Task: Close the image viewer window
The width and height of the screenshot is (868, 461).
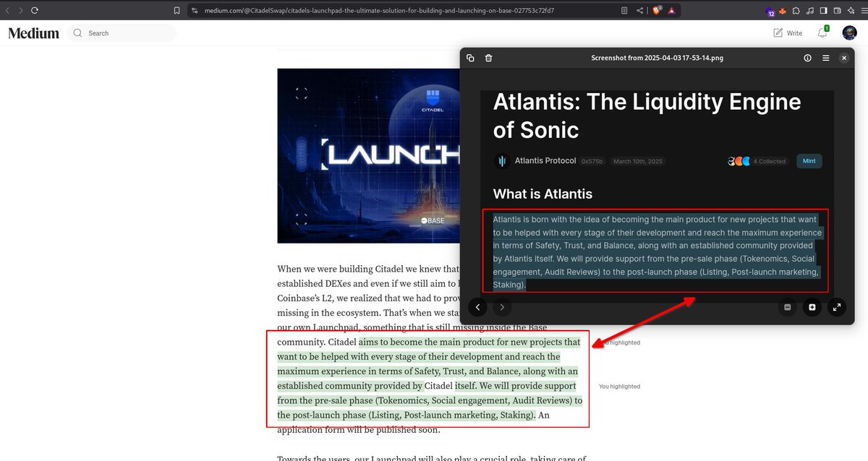Action: (843, 58)
